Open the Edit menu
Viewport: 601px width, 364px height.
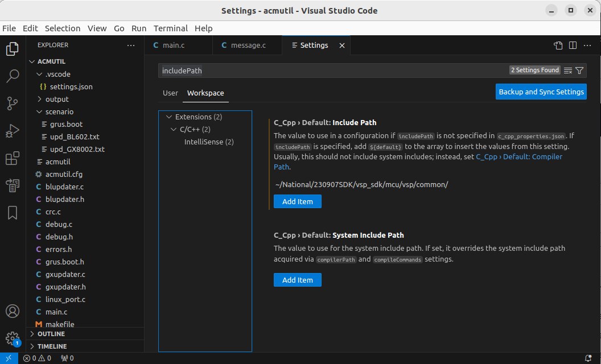tap(30, 28)
